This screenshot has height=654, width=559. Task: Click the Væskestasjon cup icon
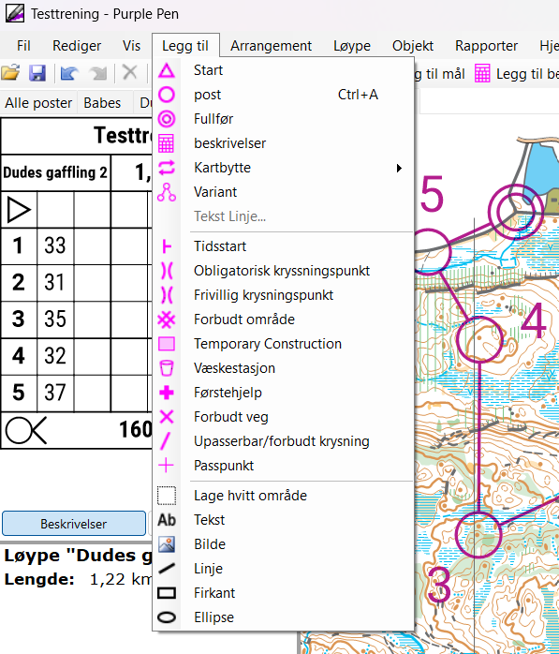click(x=166, y=368)
